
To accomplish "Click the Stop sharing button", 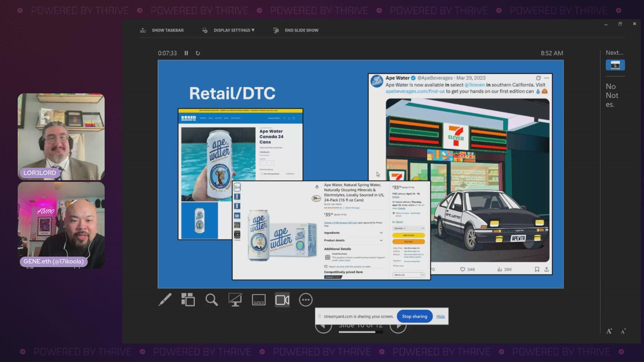I will pyautogui.click(x=415, y=316).
